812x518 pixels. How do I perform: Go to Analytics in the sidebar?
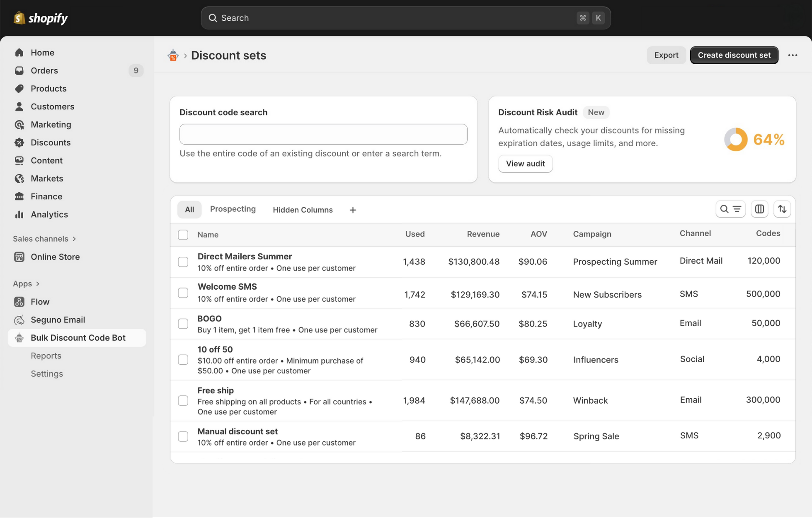[49, 214]
